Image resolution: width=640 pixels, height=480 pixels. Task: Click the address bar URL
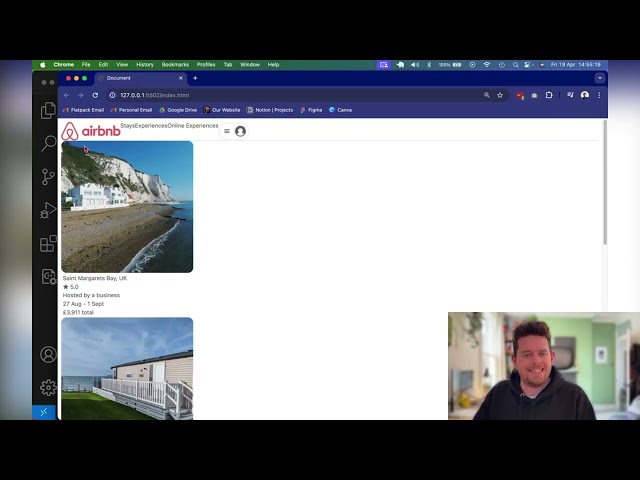(154, 95)
